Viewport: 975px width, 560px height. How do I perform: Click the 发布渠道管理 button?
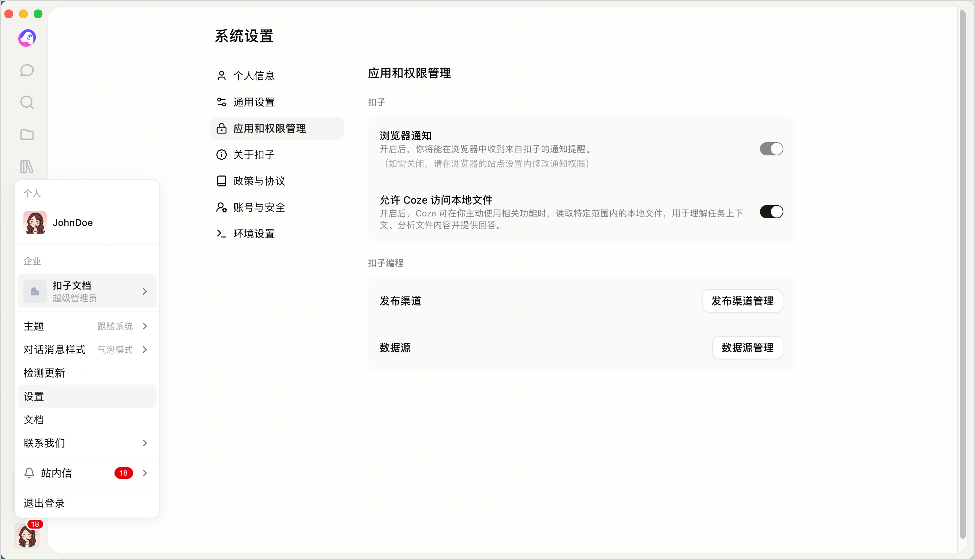click(742, 301)
